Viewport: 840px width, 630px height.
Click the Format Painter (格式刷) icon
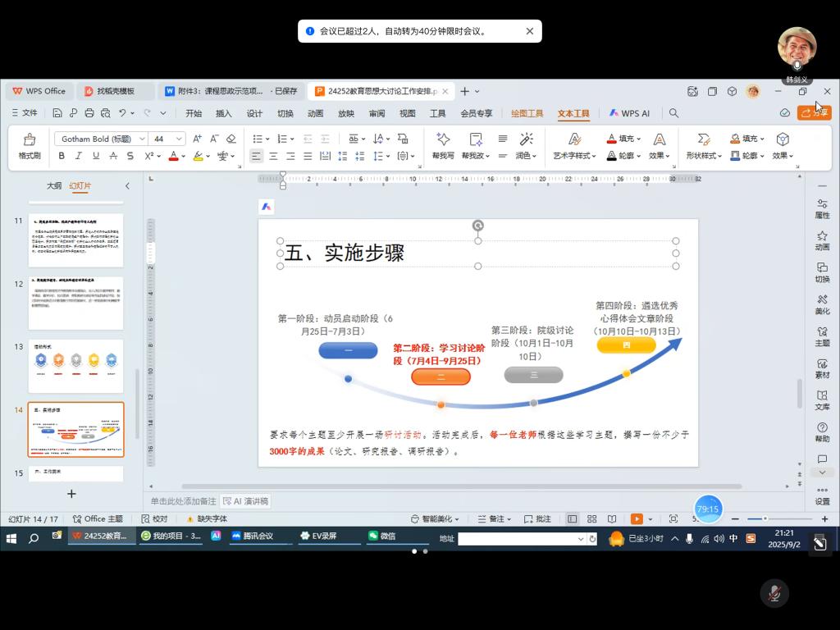[x=30, y=146]
